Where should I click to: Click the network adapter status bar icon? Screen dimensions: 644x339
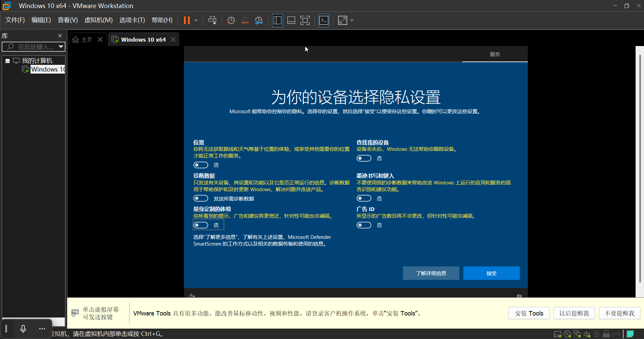[x=578, y=334]
